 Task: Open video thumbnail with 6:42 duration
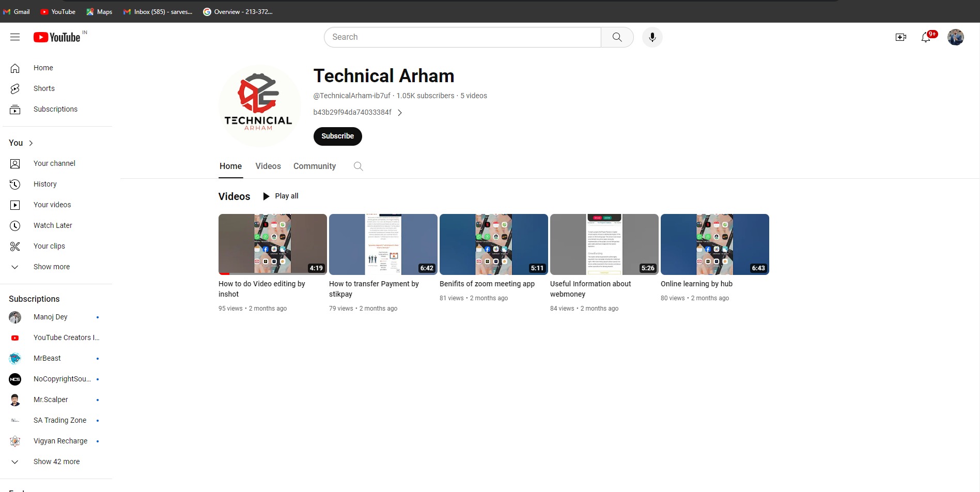click(383, 244)
